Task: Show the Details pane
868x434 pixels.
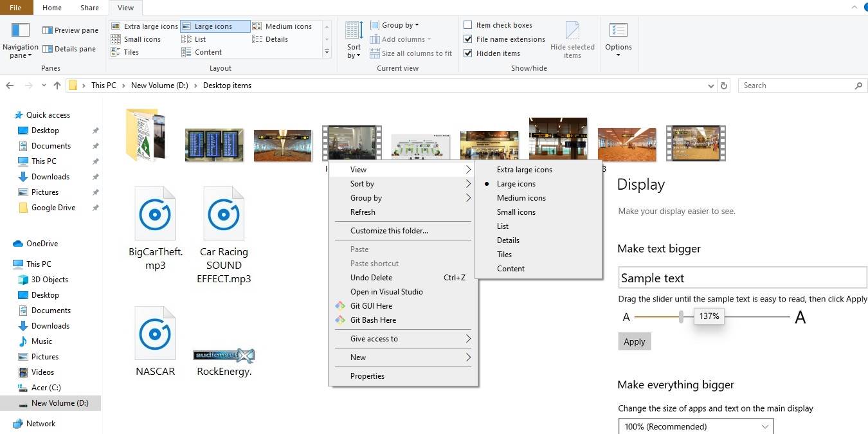Action: pyautogui.click(x=69, y=49)
